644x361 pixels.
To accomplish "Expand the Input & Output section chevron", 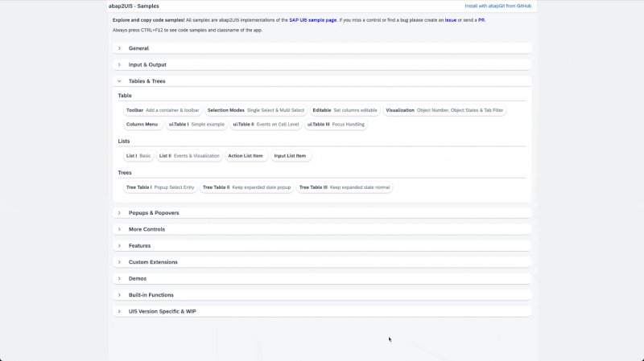I will tap(119, 65).
